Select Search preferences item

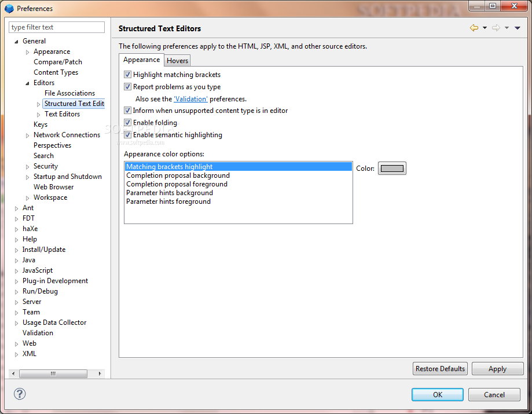(43, 155)
